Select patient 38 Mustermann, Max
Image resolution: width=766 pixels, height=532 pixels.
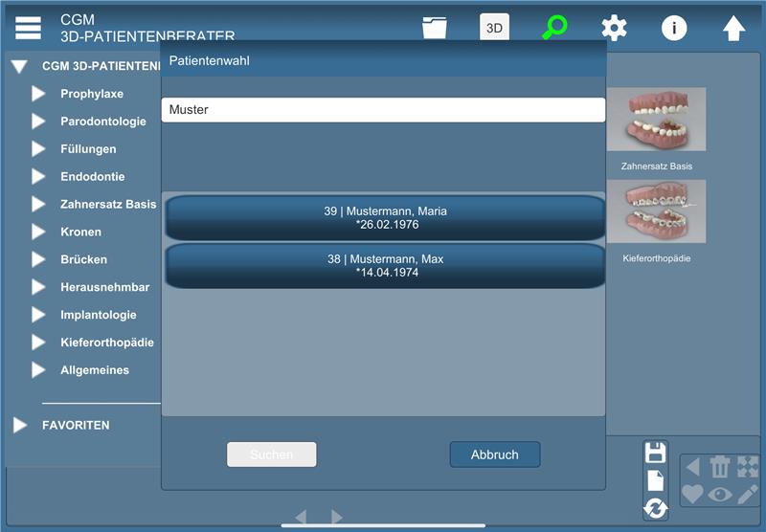385,265
